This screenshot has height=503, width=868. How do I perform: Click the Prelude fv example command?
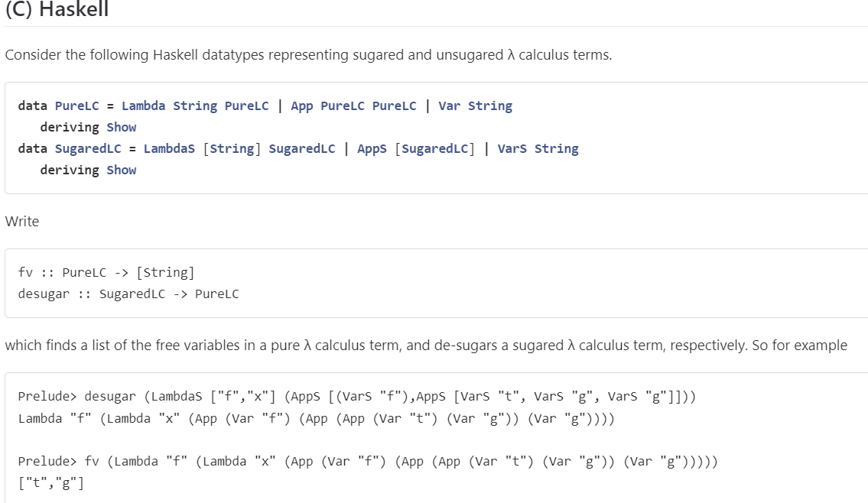[368, 462]
